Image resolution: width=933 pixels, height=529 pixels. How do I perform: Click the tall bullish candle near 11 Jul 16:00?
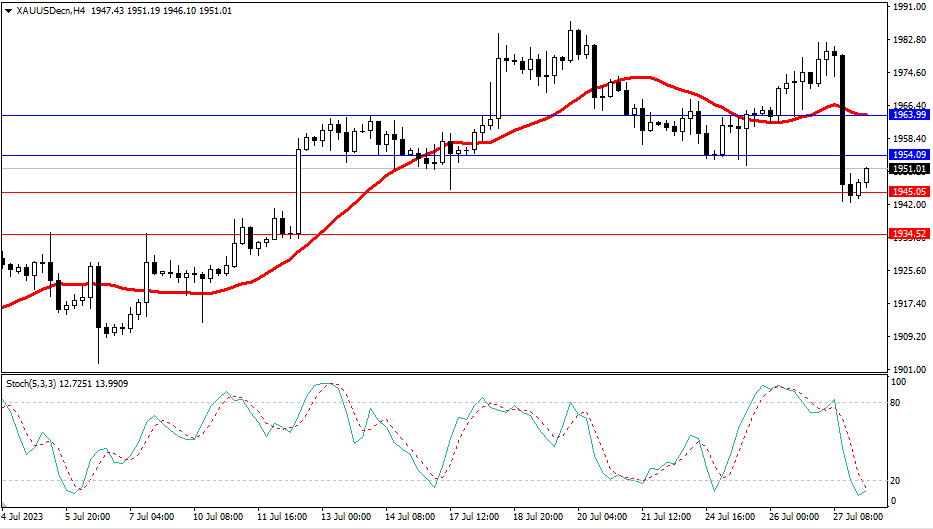pos(298,192)
